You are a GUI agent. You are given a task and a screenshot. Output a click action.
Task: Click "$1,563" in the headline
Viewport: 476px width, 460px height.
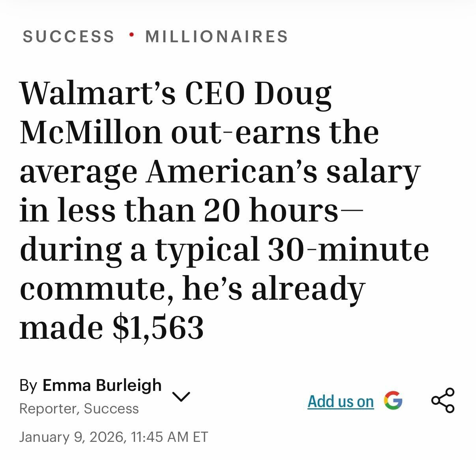(x=158, y=327)
